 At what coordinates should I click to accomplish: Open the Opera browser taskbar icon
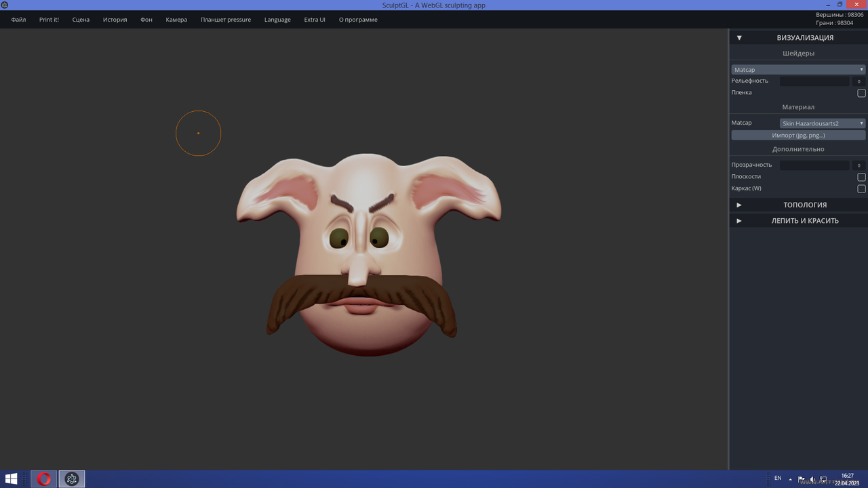[x=44, y=479]
